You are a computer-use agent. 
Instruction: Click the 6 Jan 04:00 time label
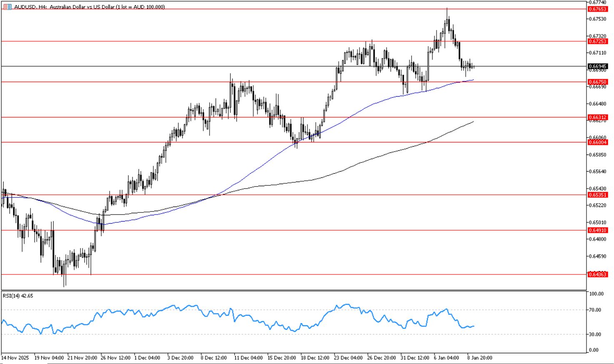pyautogui.click(x=446, y=358)
